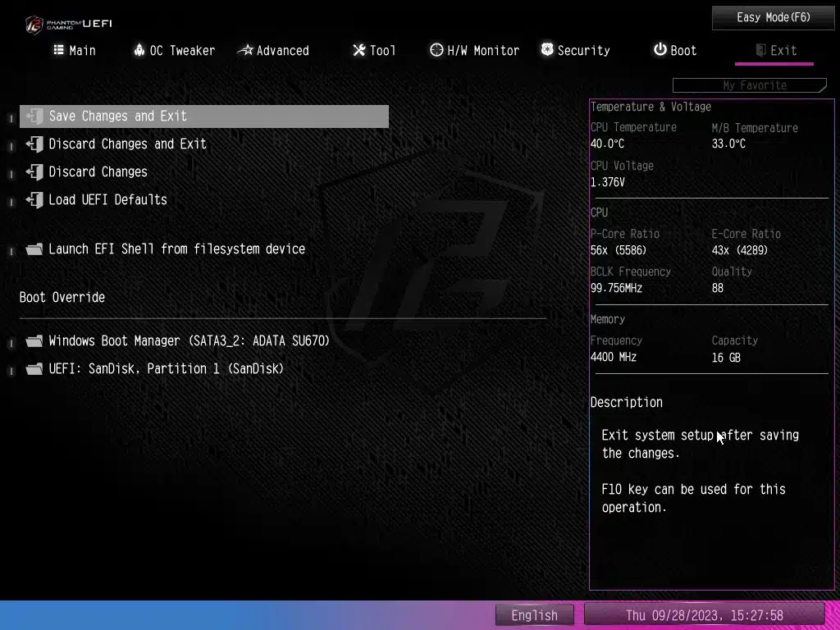Image resolution: width=840 pixels, height=630 pixels.
Task: Click the date and time display
Action: 704,615
